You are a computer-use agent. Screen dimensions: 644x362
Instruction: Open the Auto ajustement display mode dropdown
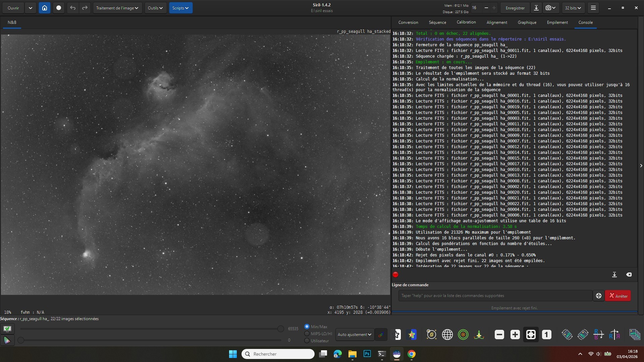(x=355, y=335)
